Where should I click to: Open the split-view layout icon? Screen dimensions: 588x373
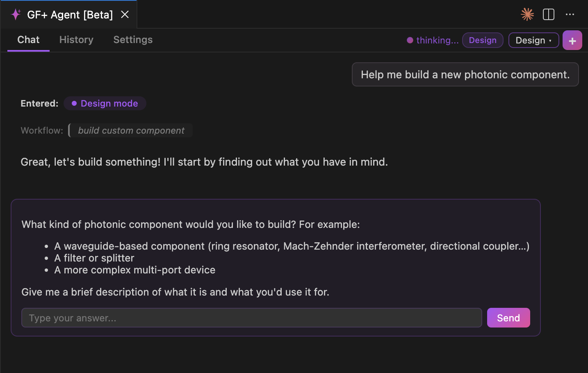click(x=548, y=14)
